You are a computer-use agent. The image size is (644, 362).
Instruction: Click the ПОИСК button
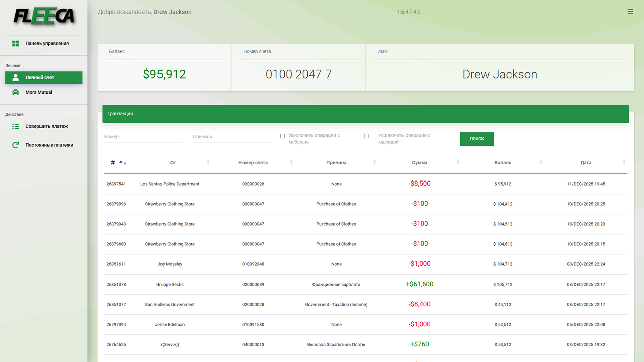pyautogui.click(x=477, y=139)
